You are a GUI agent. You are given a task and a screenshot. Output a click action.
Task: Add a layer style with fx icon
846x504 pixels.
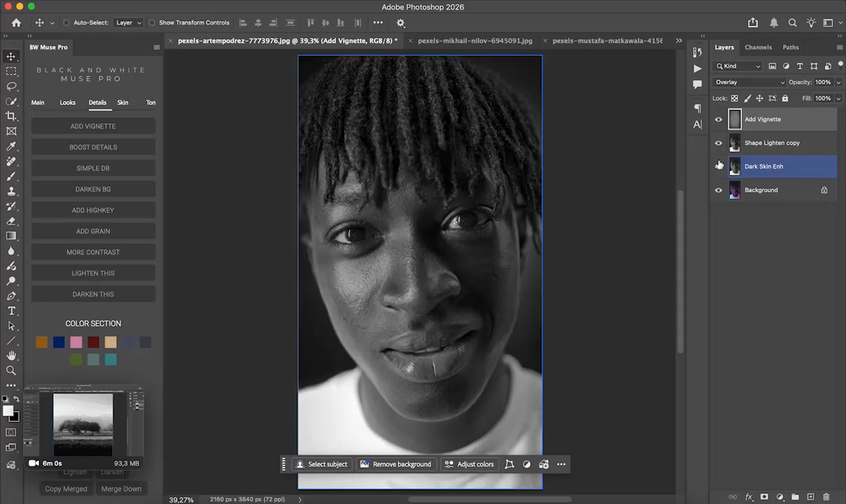click(749, 497)
